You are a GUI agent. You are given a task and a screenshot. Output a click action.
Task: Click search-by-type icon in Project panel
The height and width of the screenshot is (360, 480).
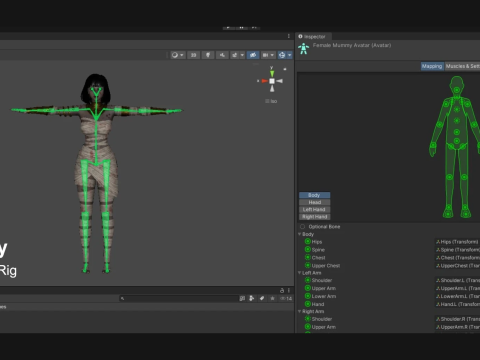[252, 298]
